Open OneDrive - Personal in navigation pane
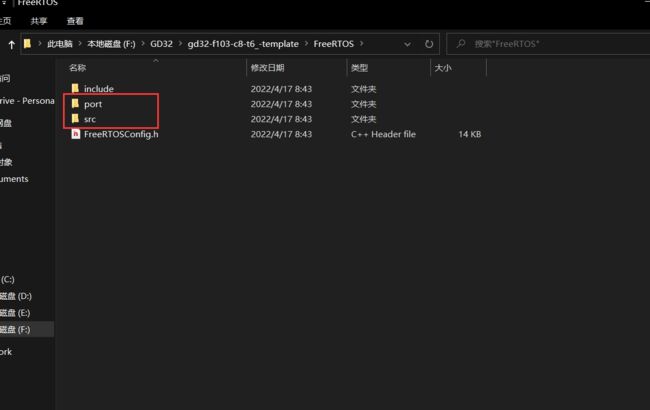The height and width of the screenshot is (410, 650). [27, 101]
